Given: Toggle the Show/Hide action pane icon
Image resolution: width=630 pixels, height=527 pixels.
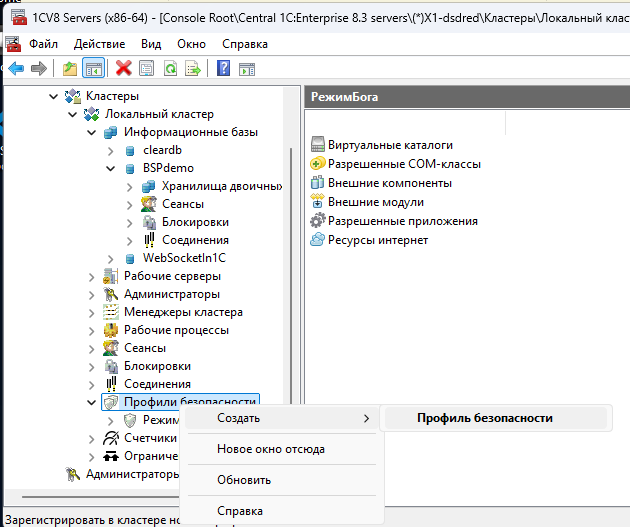Looking at the screenshot, I should click(x=247, y=69).
